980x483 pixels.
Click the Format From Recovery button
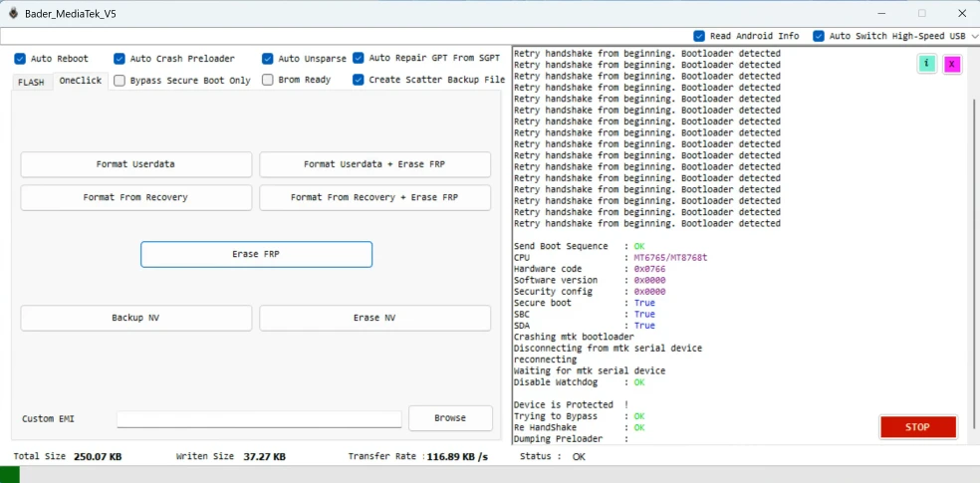point(136,197)
